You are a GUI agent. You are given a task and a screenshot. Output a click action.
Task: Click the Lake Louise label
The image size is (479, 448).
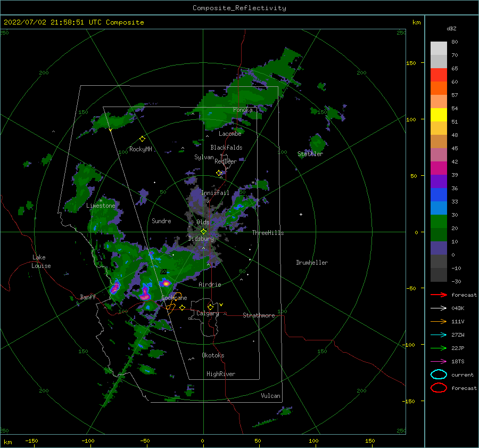tap(42, 262)
